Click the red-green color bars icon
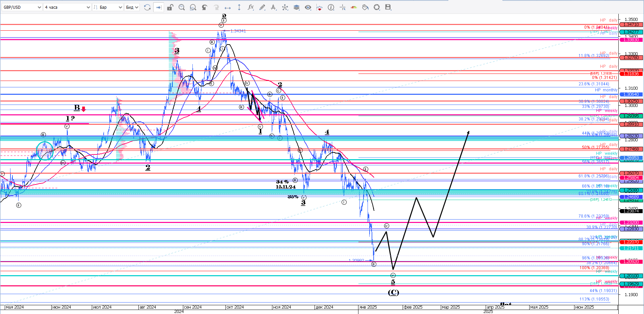 (354, 7)
